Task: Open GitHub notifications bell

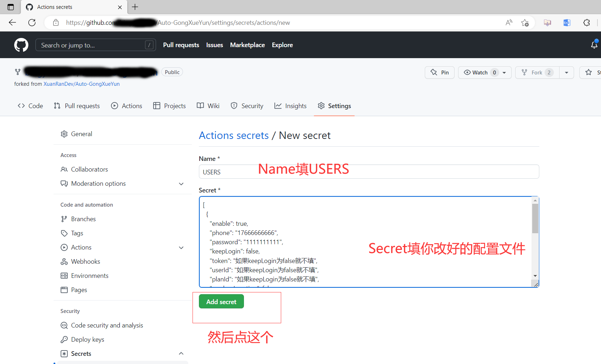Action: click(594, 45)
